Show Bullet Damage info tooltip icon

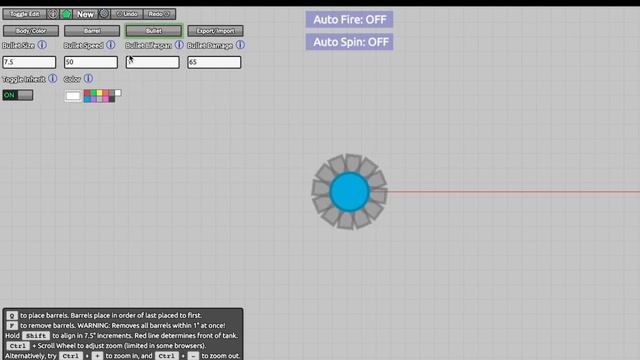click(x=240, y=45)
